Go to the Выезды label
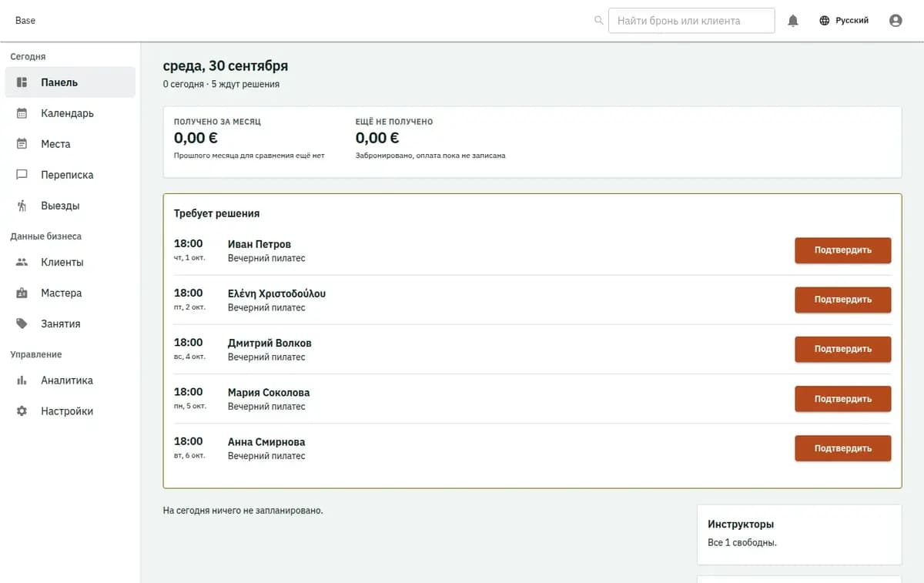The width and height of the screenshot is (924, 583). pos(60,206)
